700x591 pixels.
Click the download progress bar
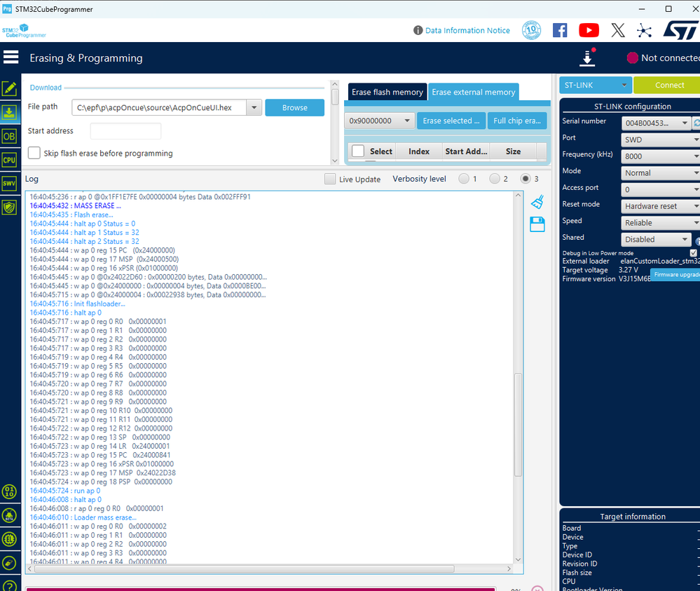click(x=261, y=589)
